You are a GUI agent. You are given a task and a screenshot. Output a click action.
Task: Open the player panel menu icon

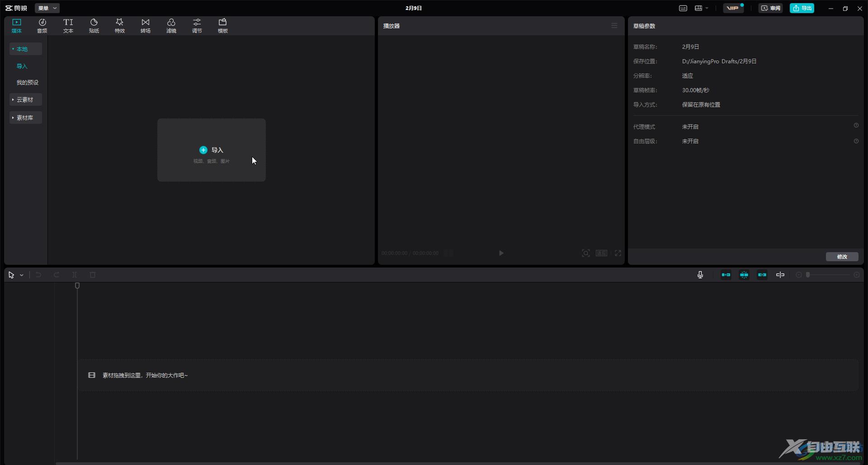tap(614, 26)
